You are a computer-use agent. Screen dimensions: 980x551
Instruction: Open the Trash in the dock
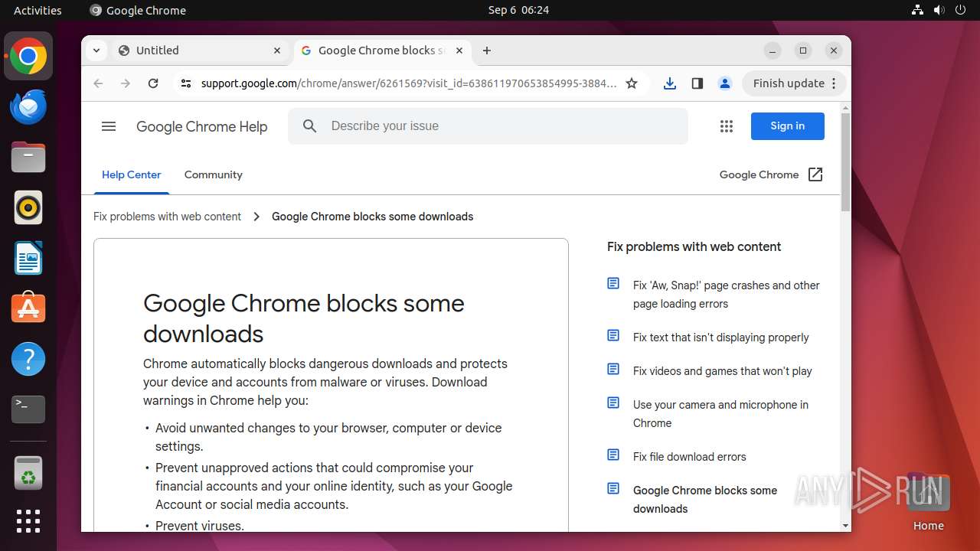[x=28, y=473]
